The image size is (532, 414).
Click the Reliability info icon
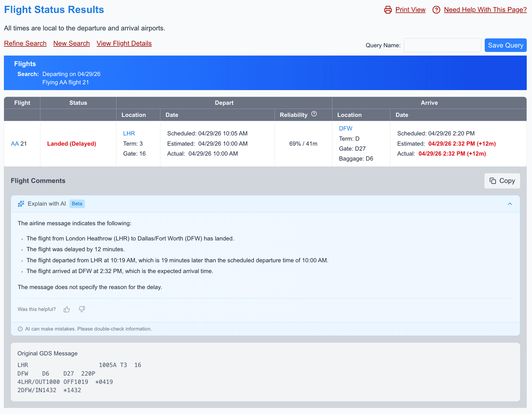[x=314, y=114]
